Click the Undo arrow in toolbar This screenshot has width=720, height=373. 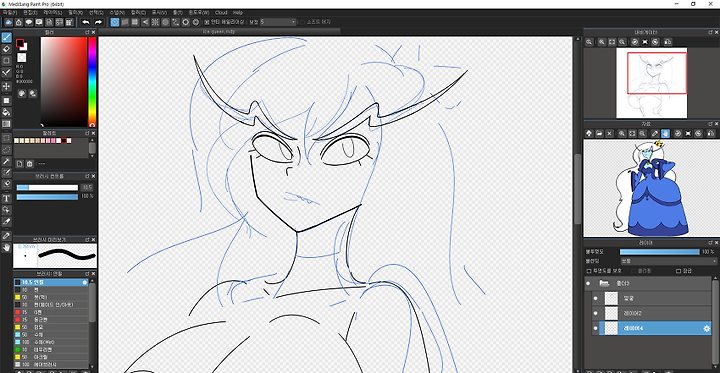(x=86, y=22)
